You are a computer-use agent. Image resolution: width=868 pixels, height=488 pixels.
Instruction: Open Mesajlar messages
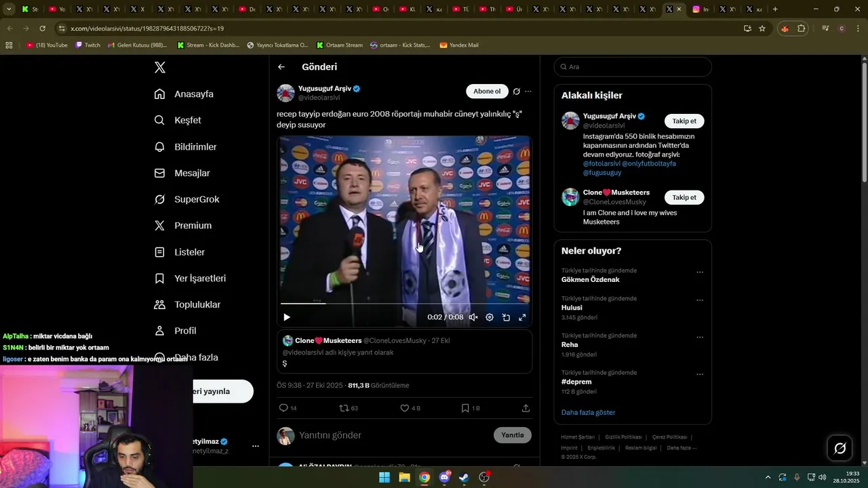[x=182, y=173]
